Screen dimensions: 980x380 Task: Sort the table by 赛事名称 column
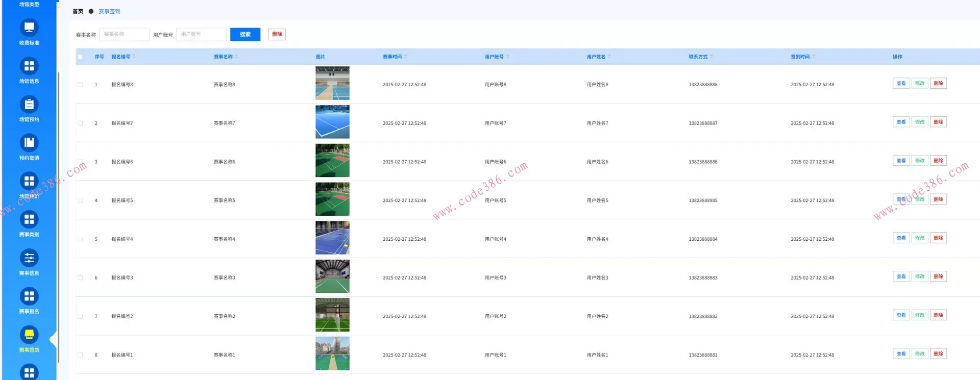pyautogui.click(x=236, y=57)
